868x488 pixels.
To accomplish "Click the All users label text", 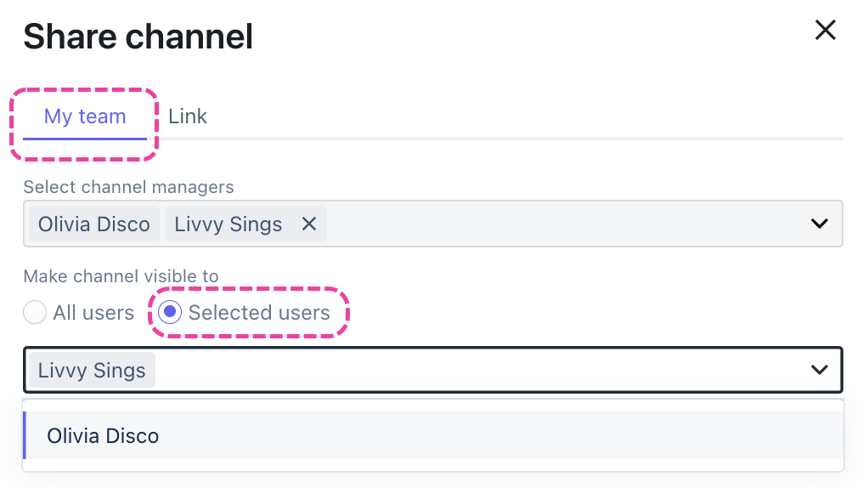I will pos(93,313).
